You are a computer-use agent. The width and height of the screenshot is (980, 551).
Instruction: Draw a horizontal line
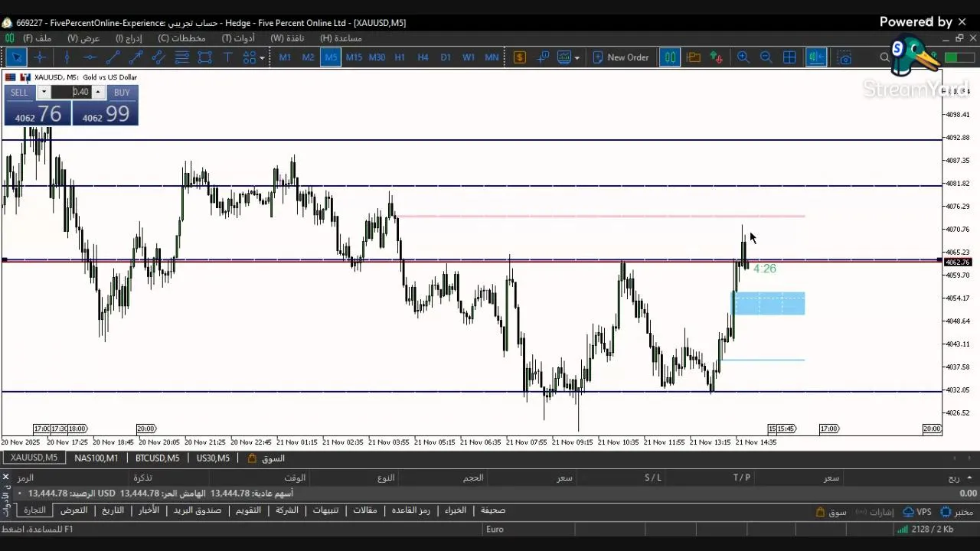coord(90,57)
